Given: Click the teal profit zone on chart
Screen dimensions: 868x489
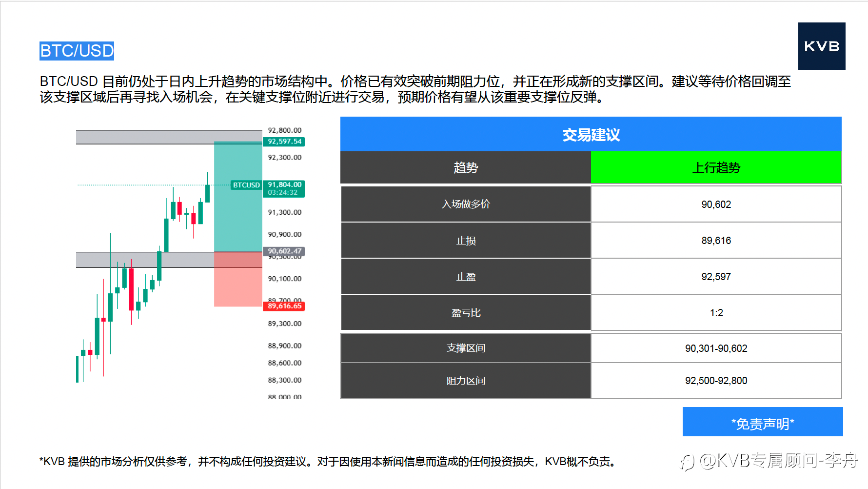Looking at the screenshot, I should (x=238, y=197).
